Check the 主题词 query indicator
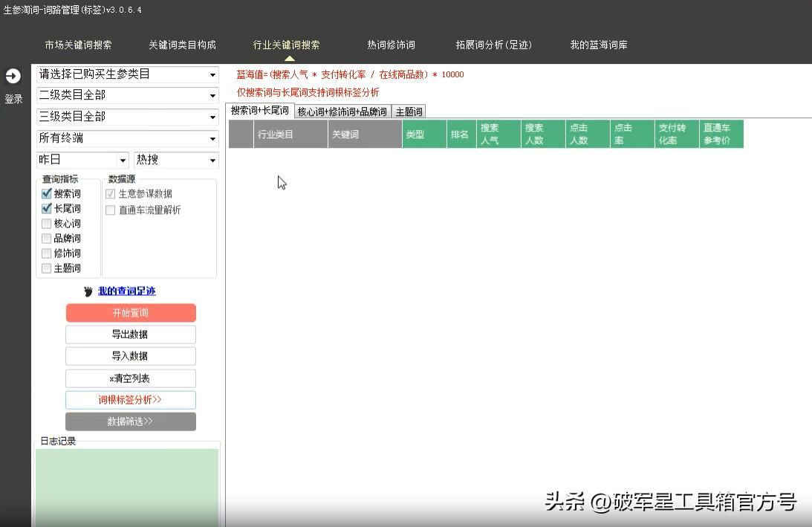Viewport: 812px width, 527px height. (x=45, y=268)
